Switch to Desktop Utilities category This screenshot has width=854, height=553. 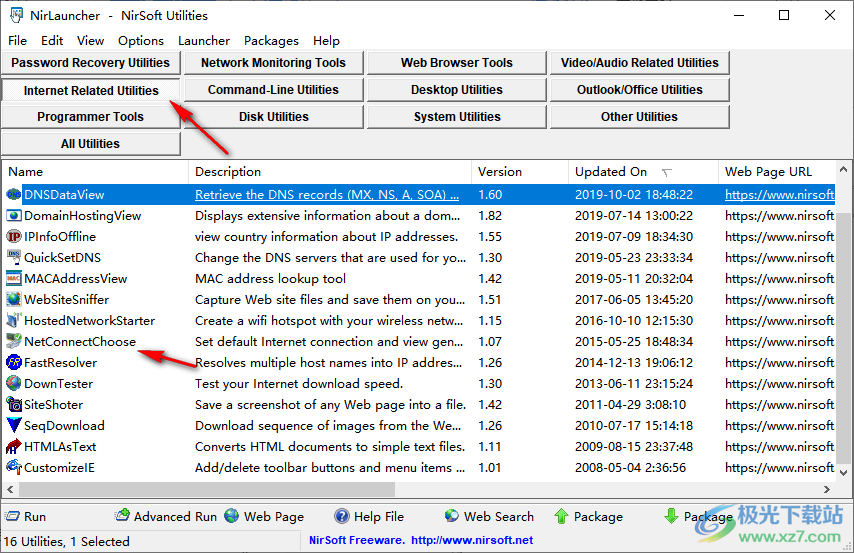456,90
